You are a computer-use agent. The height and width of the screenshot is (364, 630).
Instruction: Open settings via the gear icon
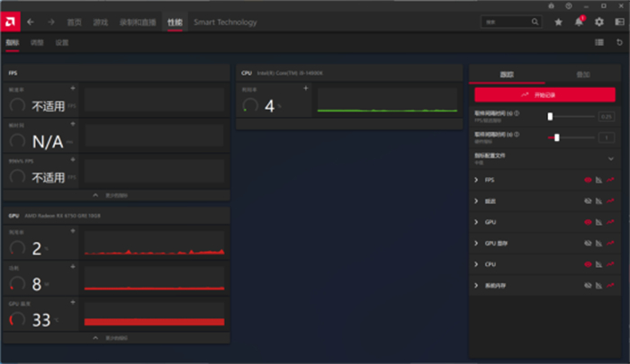click(x=599, y=22)
